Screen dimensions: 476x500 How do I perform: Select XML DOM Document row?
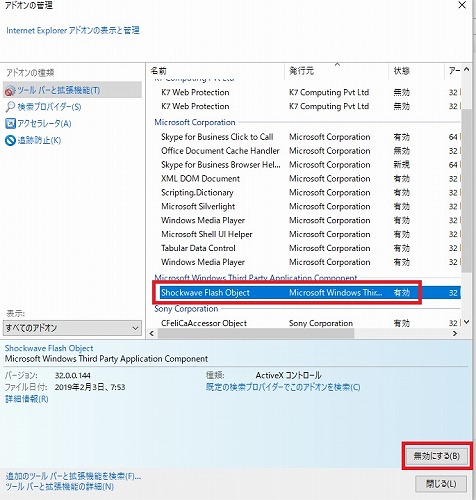[x=310, y=179]
